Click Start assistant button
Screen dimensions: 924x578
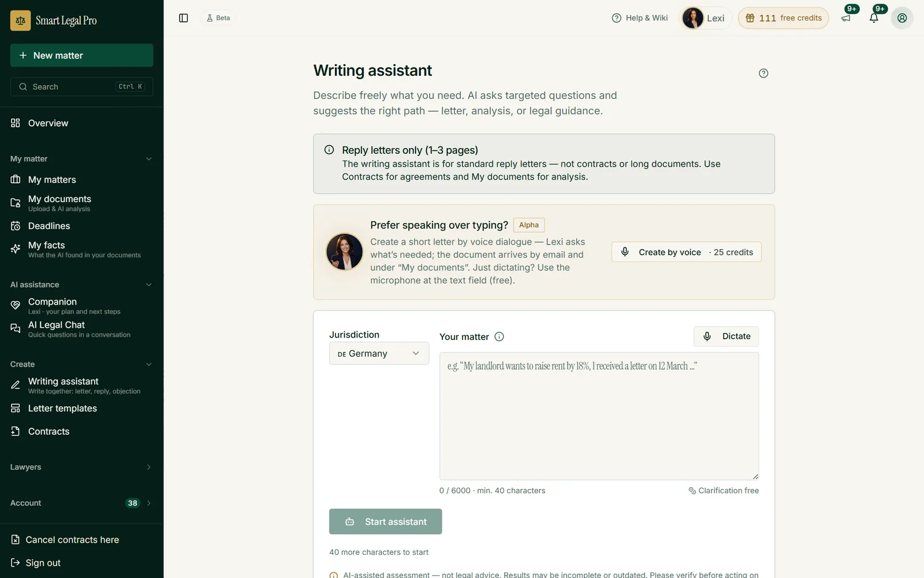[385, 521]
